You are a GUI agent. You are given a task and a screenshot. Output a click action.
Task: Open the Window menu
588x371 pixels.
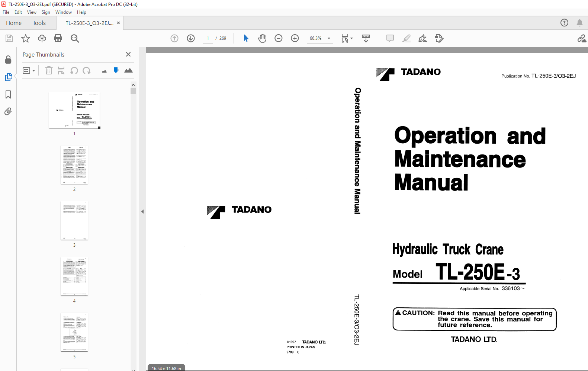[x=64, y=12]
